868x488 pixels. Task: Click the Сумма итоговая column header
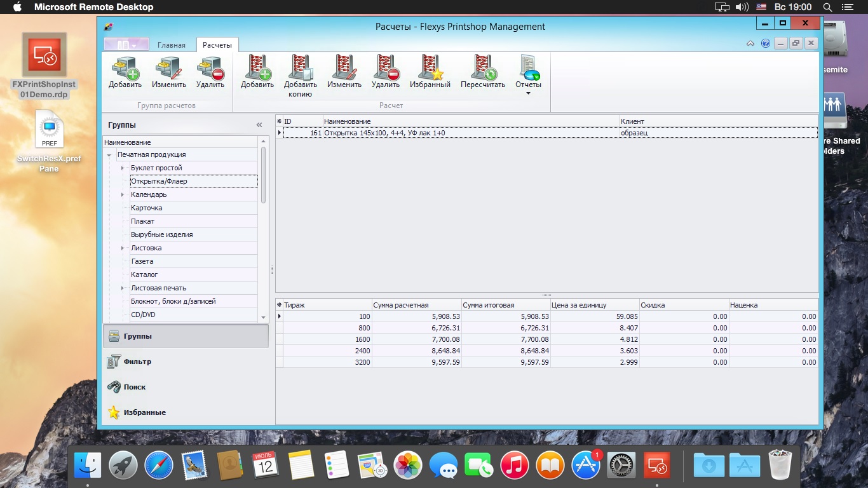[x=506, y=305]
